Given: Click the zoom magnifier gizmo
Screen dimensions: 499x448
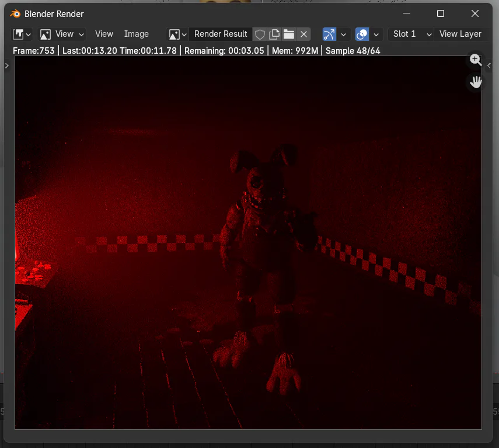Looking at the screenshot, I should tap(476, 60).
